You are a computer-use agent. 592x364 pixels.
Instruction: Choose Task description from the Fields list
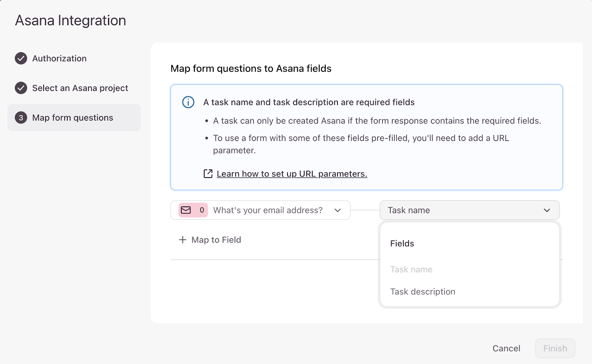[423, 291]
